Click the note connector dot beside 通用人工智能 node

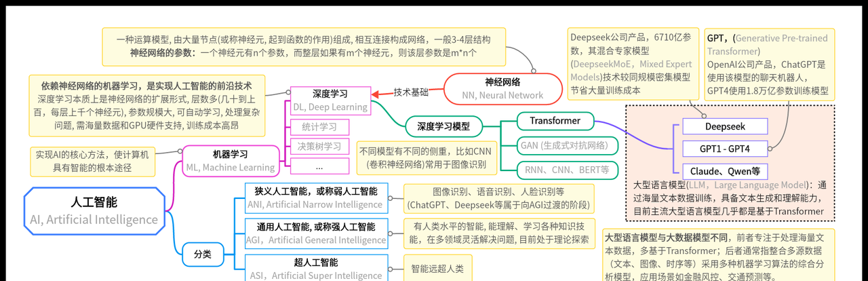pyautogui.click(x=390, y=233)
